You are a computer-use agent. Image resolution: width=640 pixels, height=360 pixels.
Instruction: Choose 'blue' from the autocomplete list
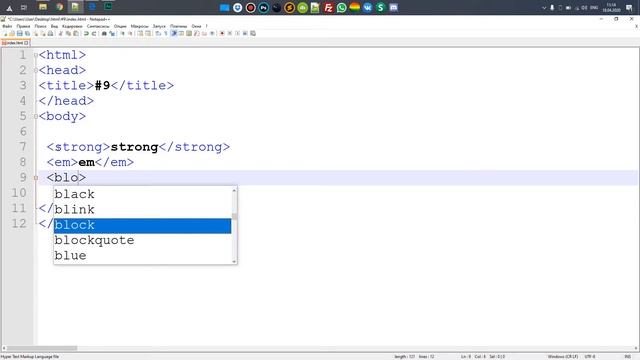click(142, 256)
